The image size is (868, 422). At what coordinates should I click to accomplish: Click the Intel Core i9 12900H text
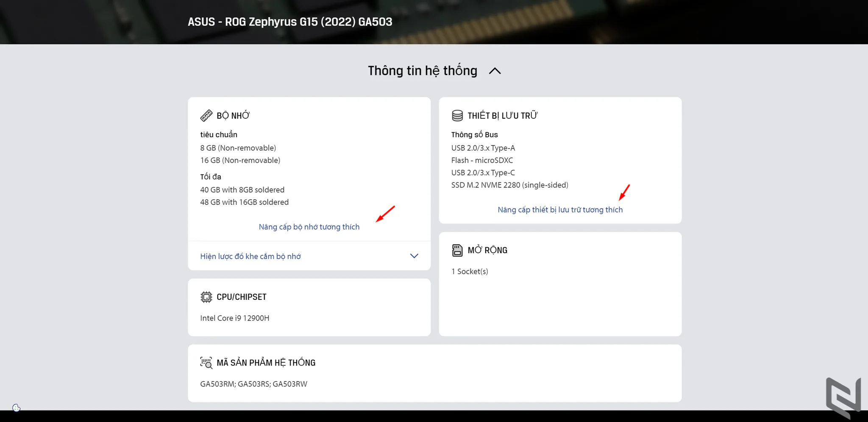(235, 318)
